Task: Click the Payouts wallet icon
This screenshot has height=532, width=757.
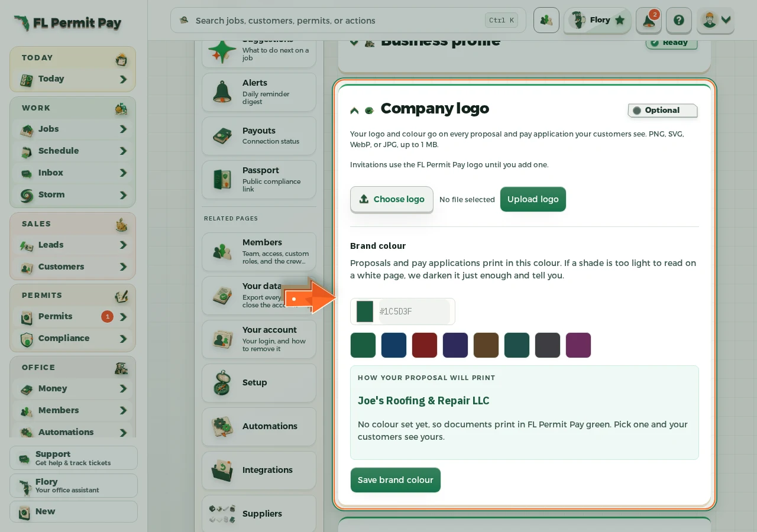Action: tap(222, 136)
